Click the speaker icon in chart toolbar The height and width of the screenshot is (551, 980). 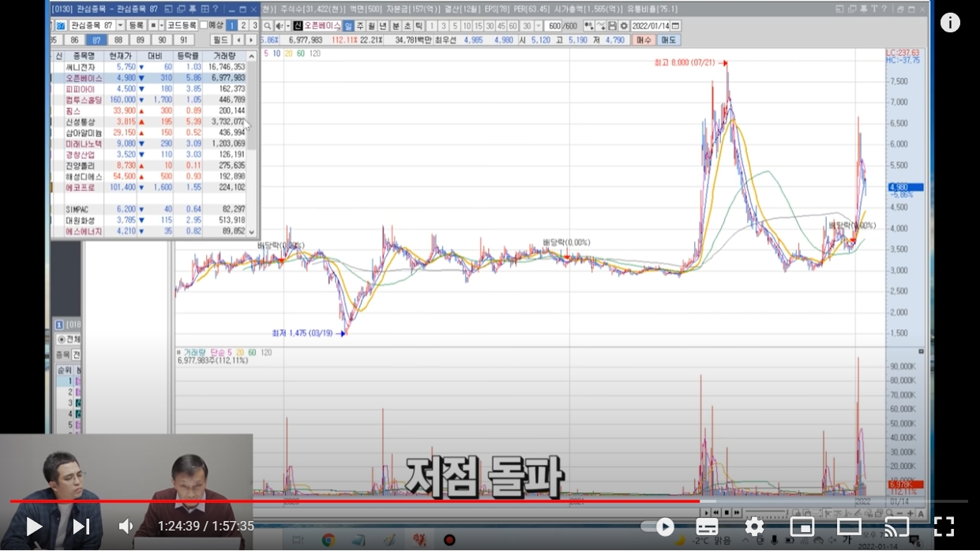click(x=279, y=26)
